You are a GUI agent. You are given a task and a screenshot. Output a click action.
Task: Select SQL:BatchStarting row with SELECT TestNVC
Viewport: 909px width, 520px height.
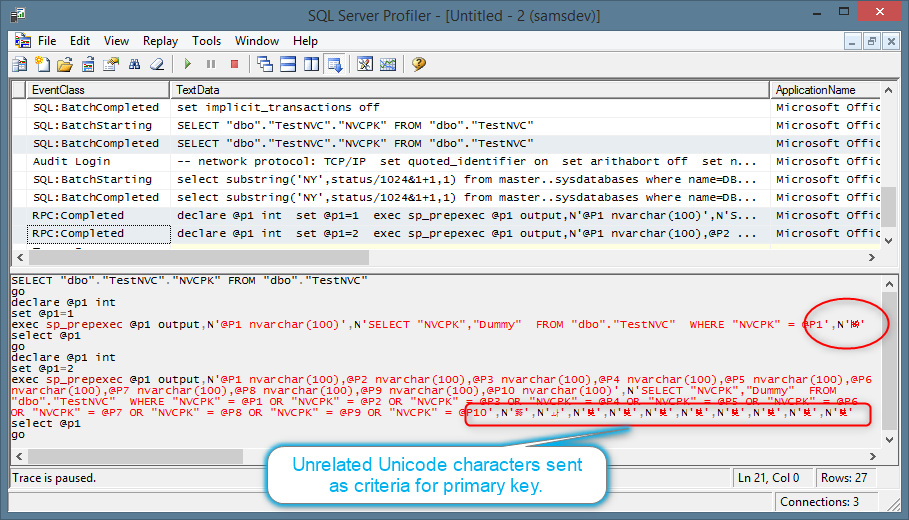(x=446, y=126)
